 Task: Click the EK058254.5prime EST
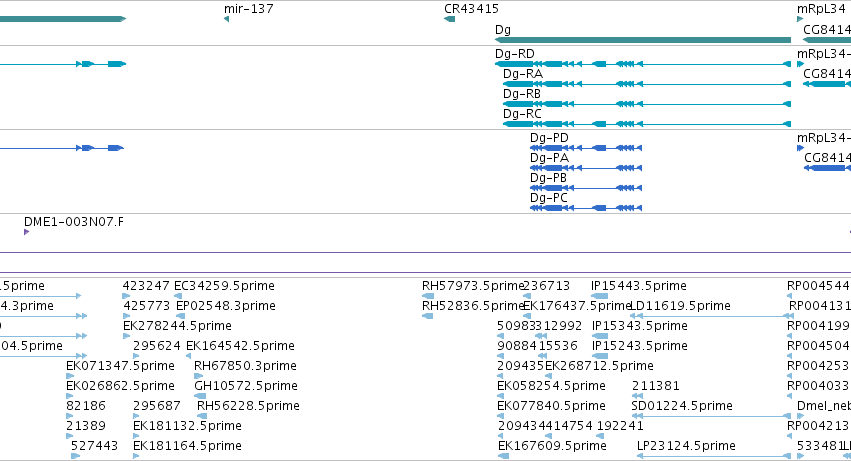click(x=501, y=396)
